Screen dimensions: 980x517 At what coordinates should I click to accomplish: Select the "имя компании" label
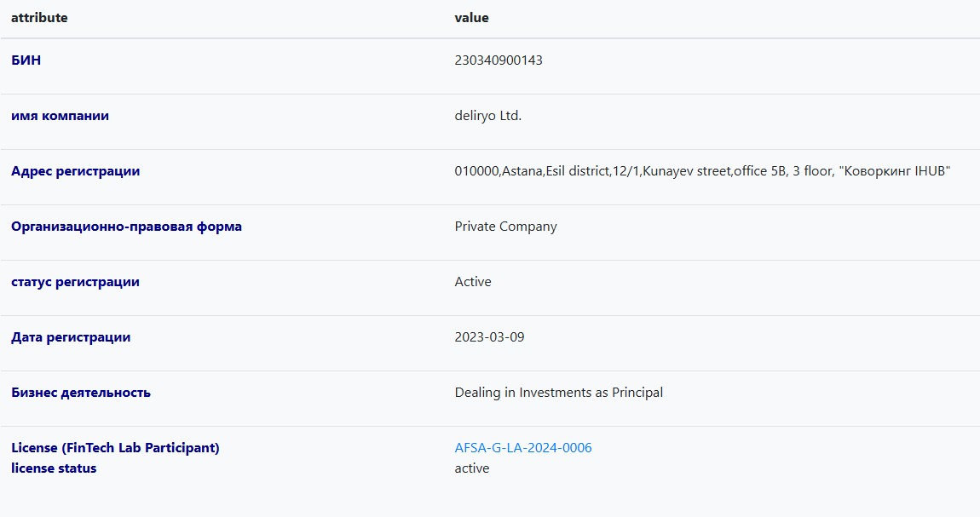point(60,116)
